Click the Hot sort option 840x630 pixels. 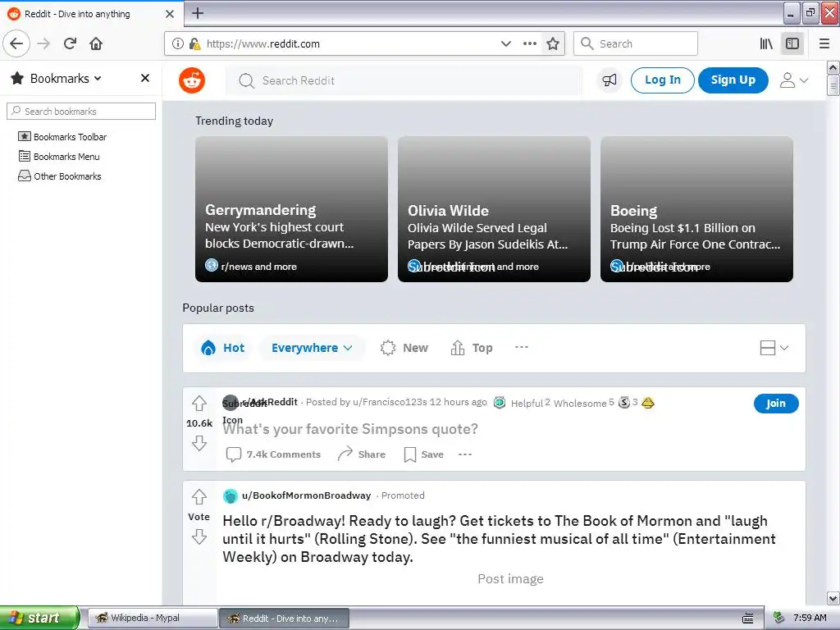pos(223,348)
